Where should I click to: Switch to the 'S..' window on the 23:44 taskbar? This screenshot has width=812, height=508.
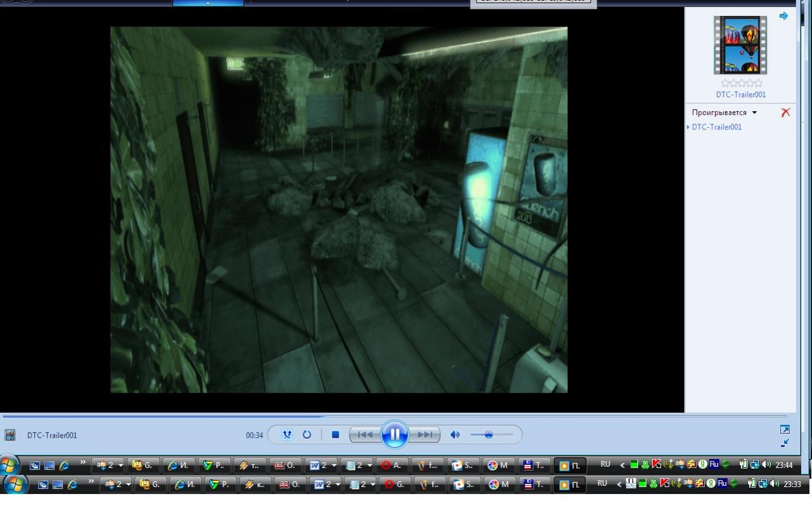[x=464, y=465]
